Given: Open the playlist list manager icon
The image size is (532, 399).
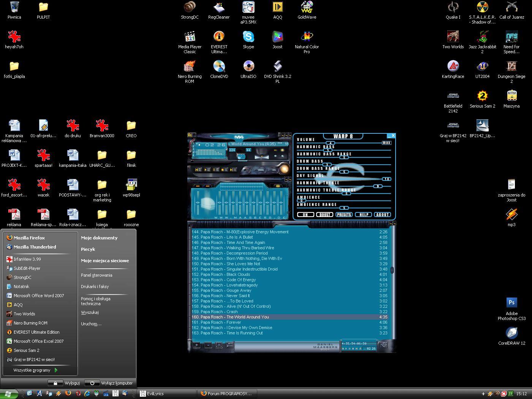Looking at the screenshot, I should click(x=383, y=345).
